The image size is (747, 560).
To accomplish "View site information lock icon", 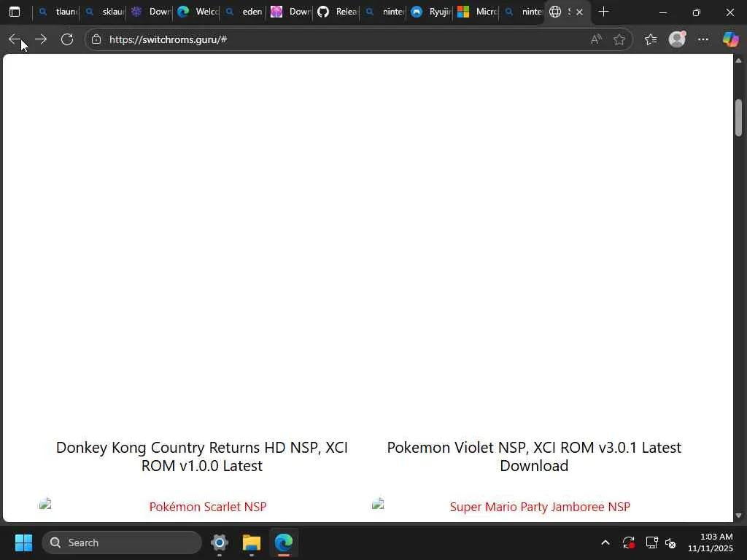I will click(96, 39).
